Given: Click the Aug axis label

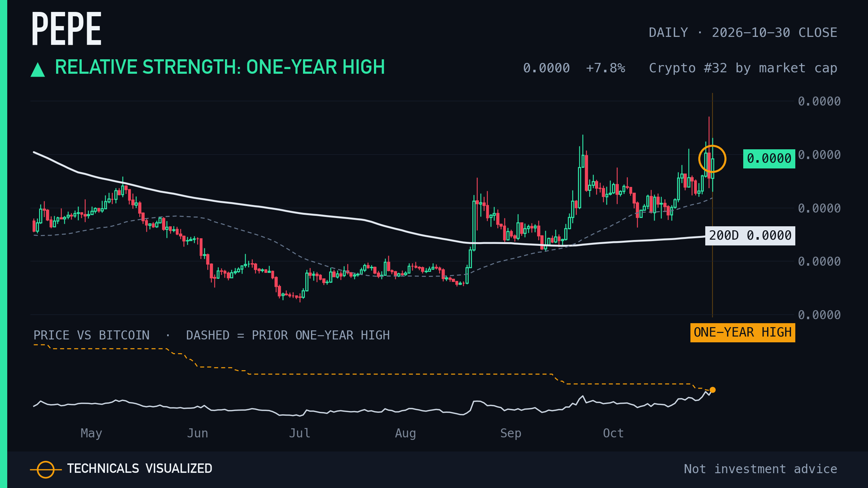Looking at the screenshot, I should pyautogui.click(x=405, y=433).
